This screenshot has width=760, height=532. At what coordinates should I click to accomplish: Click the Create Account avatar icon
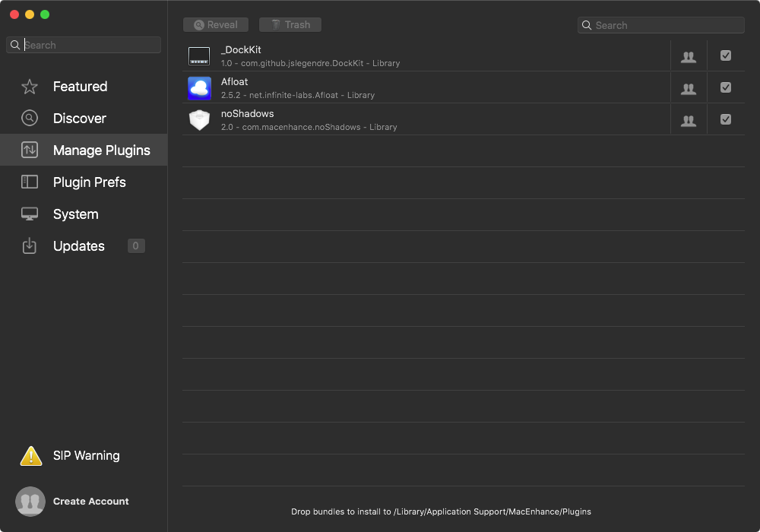[30, 502]
